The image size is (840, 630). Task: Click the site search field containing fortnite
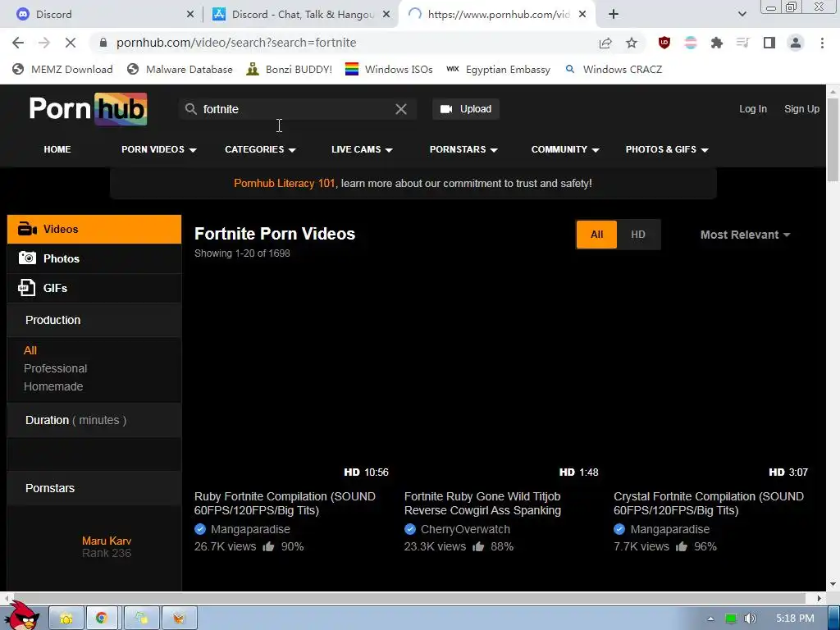pos(298,109)
